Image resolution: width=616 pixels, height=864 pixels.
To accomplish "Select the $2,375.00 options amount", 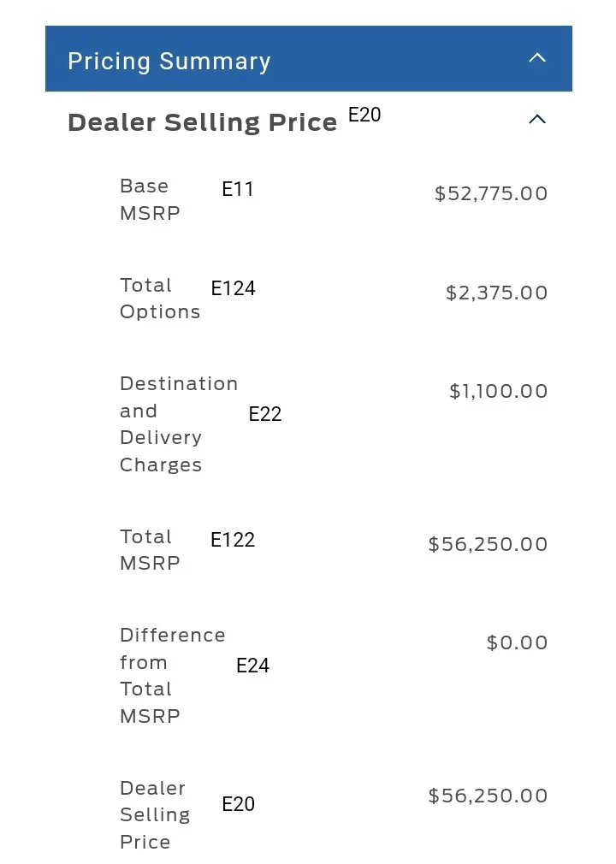I will click(496, 293).
